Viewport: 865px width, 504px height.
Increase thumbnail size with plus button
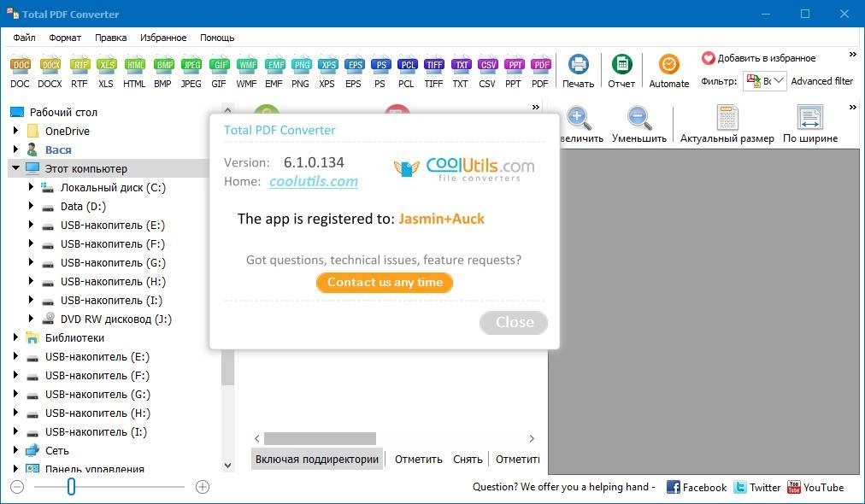pyautogui.click(x=203, y=487)
